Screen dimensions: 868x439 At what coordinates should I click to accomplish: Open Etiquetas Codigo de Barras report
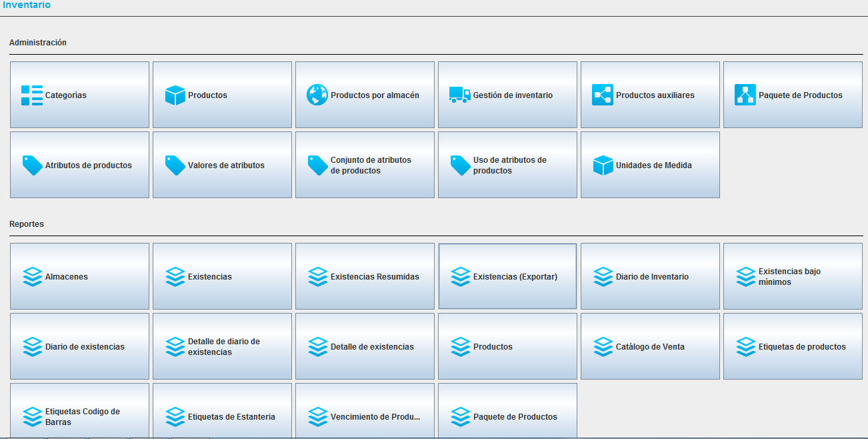pyautogui.click(x=79, y=415)
